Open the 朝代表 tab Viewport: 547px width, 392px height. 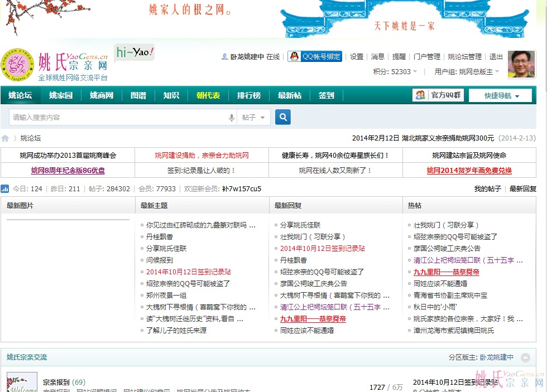pyautogui.click(x=208, y=95)
